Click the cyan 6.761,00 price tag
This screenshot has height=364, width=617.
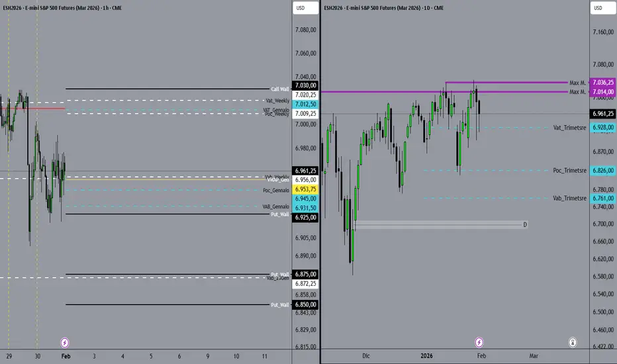coord(603,199)
